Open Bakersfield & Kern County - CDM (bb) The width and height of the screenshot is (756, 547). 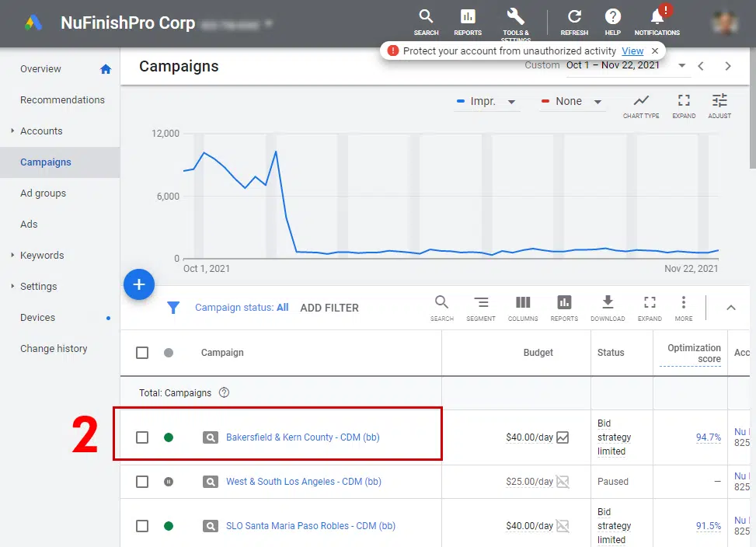(303, 437)
